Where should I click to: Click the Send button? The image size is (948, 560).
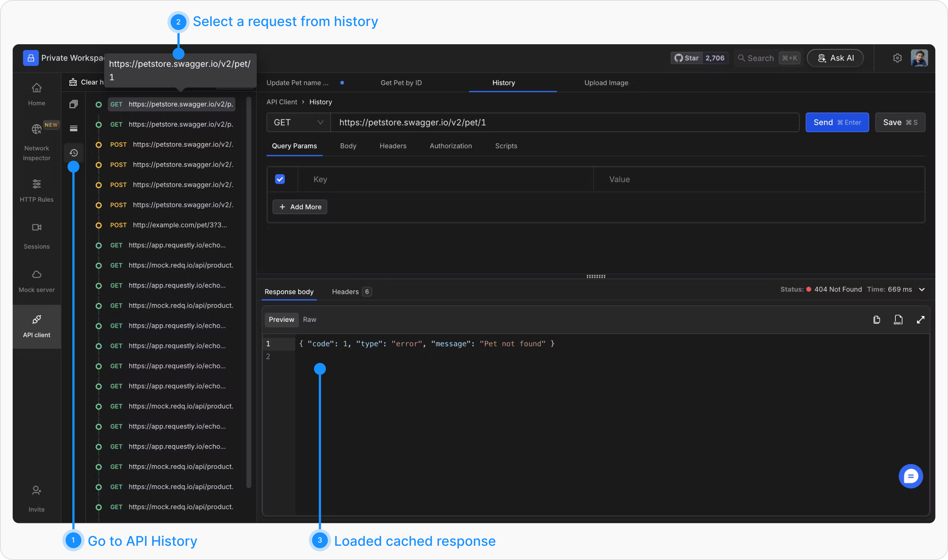(x=837, y=122)
